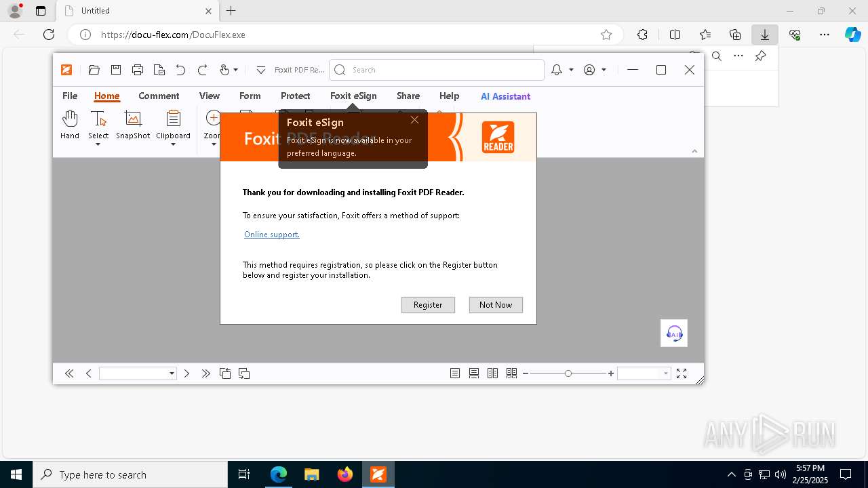Click in the Search field
This screenshot has width=868, height=488.
[x=437, y=70]
